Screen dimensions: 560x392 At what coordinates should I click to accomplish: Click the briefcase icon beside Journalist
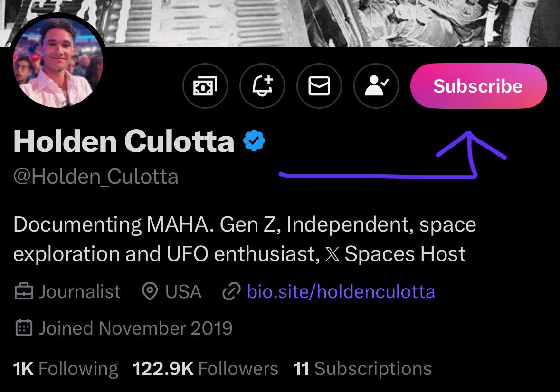coord(24,292)
